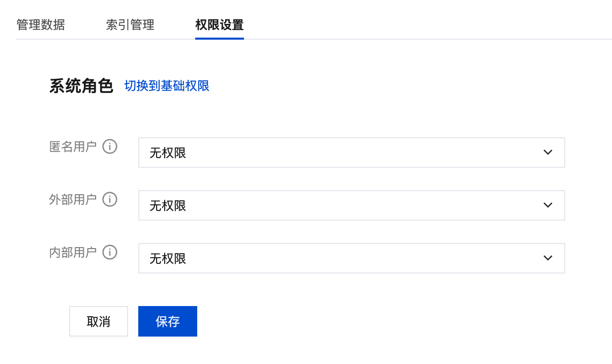The image size is (612, 364).
Task: Select the 权限设置 tab
Action: coord(220,25)
